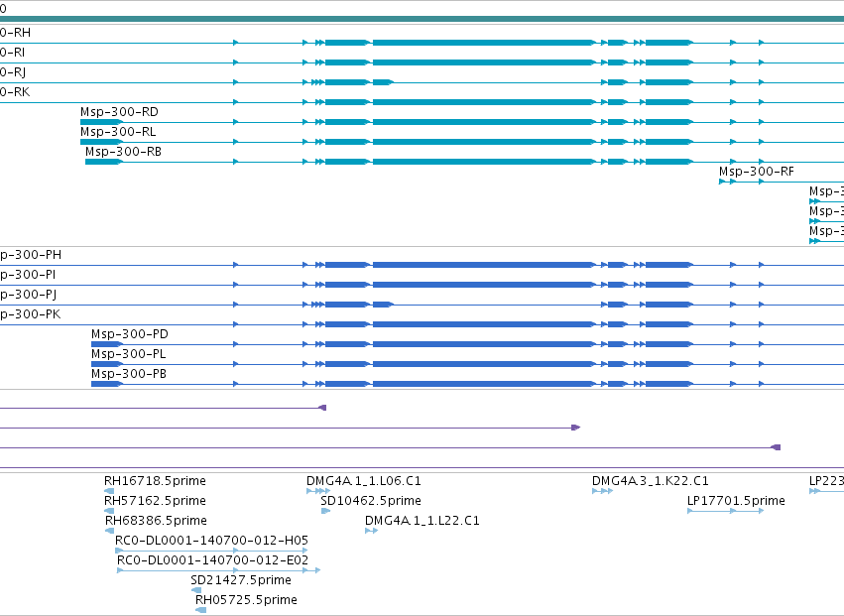Viewport: 844px width, 616px height.
Task: Select the DMG4A.1_1.L06.C1 label
Action: (x=364, y=481)
